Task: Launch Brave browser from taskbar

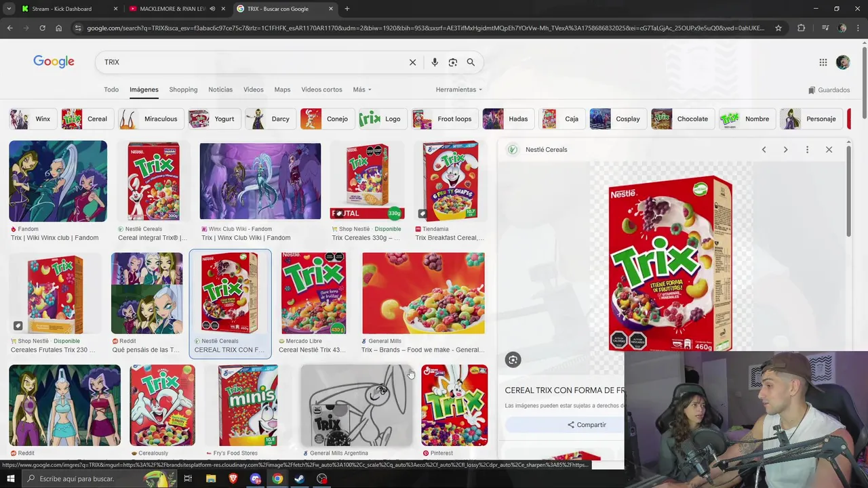Action: click(233, 479)
